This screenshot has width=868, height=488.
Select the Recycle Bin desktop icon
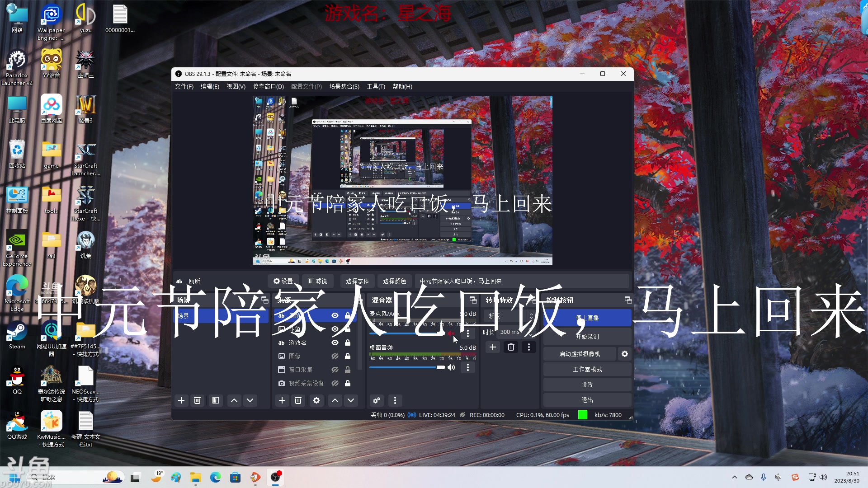[17, 155]
